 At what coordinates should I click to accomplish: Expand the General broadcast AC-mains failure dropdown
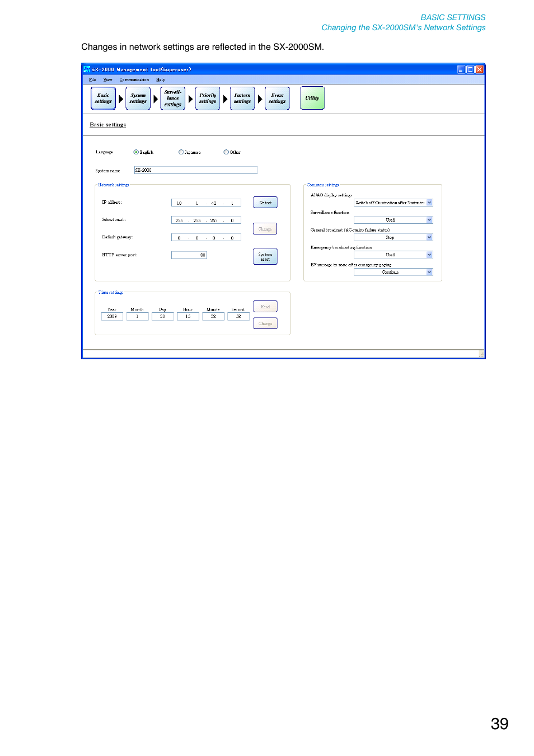(x=430, y=237)
